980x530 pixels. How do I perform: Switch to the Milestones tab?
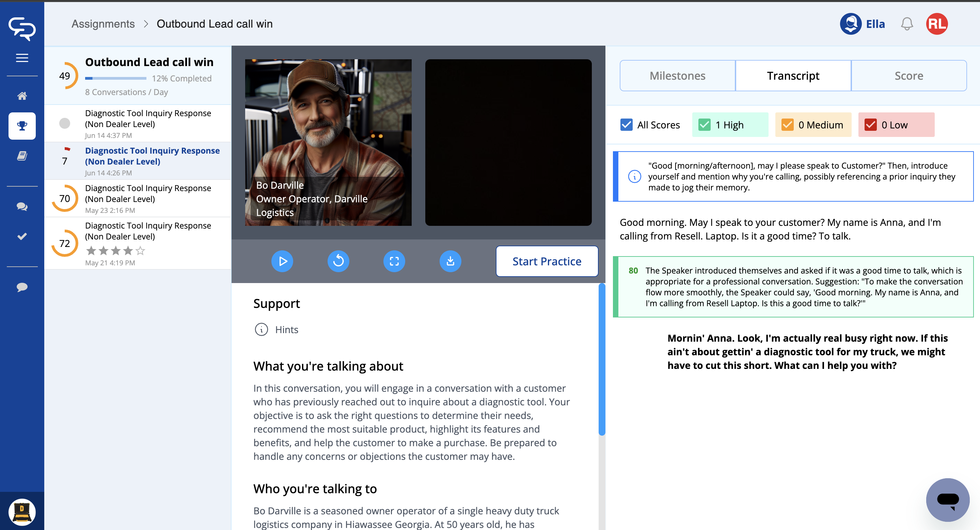(x=677, y=76)
